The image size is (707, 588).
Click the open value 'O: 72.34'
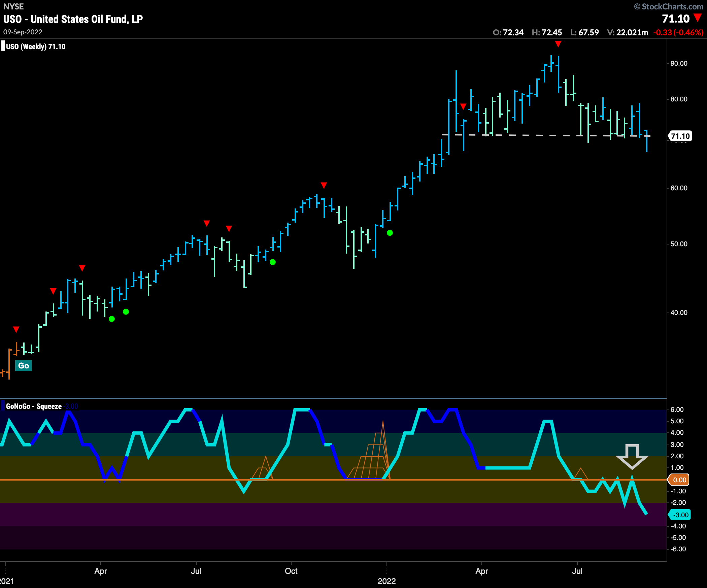[508, 32]
